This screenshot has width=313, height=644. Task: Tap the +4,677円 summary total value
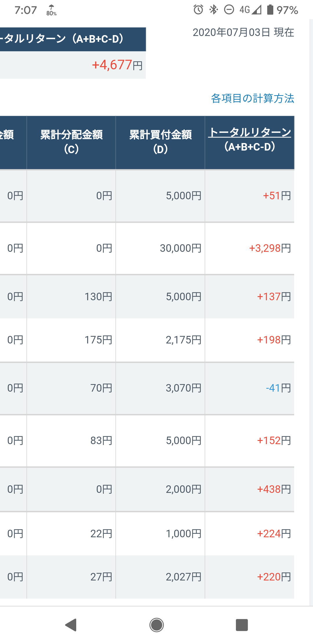pos(117,65)
